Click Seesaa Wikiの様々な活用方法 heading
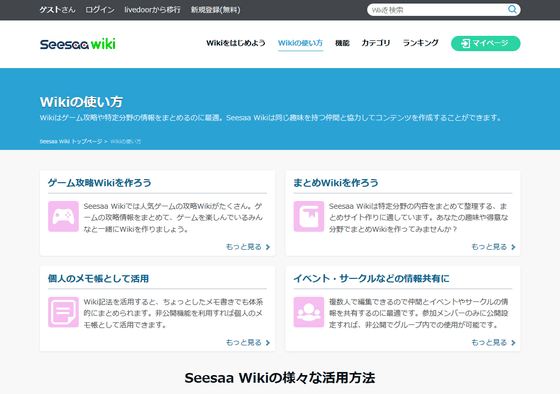Image resolution: width=560 pixels, height=394 pixels. coord(280,378)
